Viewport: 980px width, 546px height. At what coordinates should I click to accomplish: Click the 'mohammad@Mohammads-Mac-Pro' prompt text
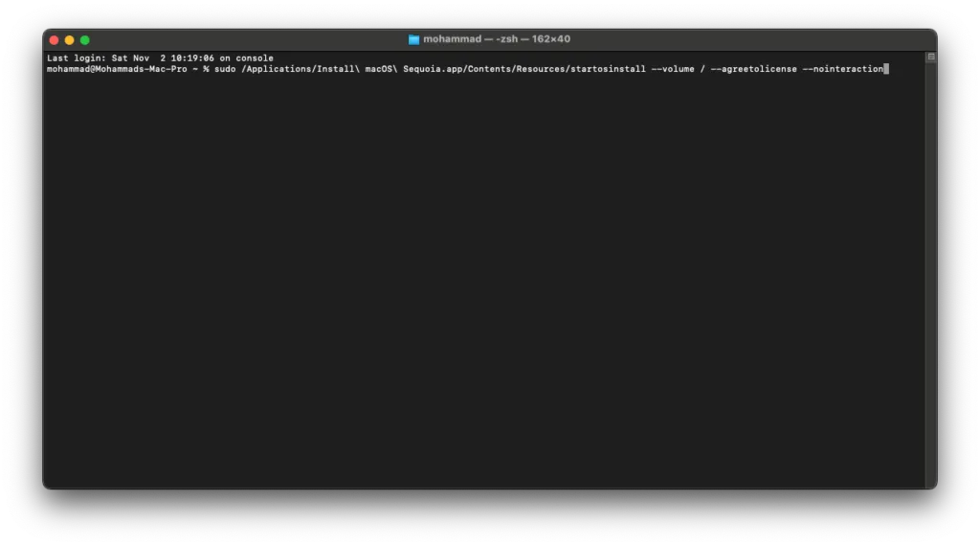point(117,69)
